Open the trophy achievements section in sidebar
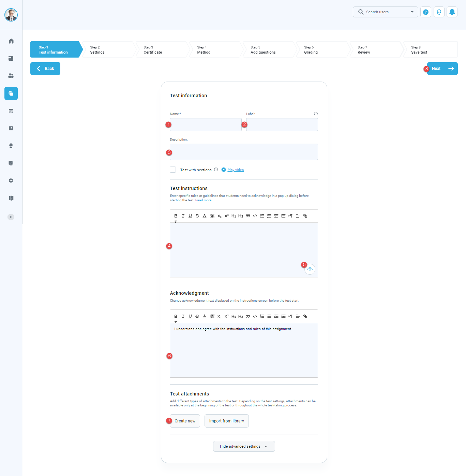 (x=11, y=146)
